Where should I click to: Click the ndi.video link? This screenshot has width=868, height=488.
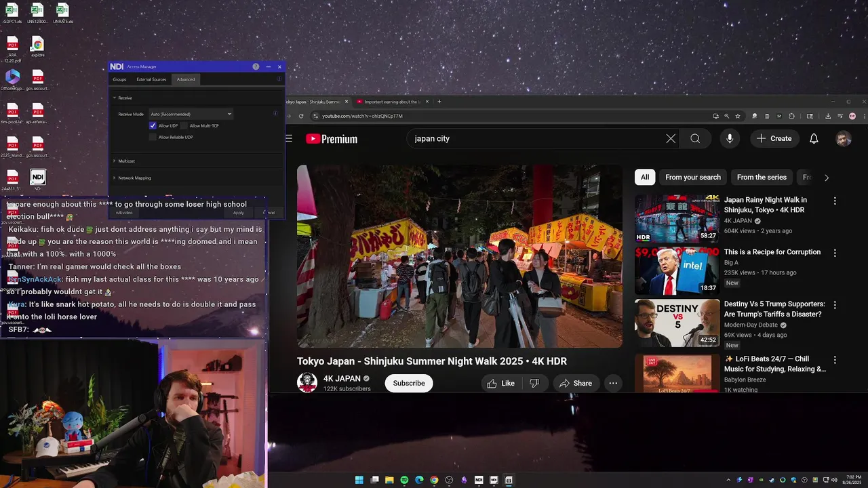[123, 213]
